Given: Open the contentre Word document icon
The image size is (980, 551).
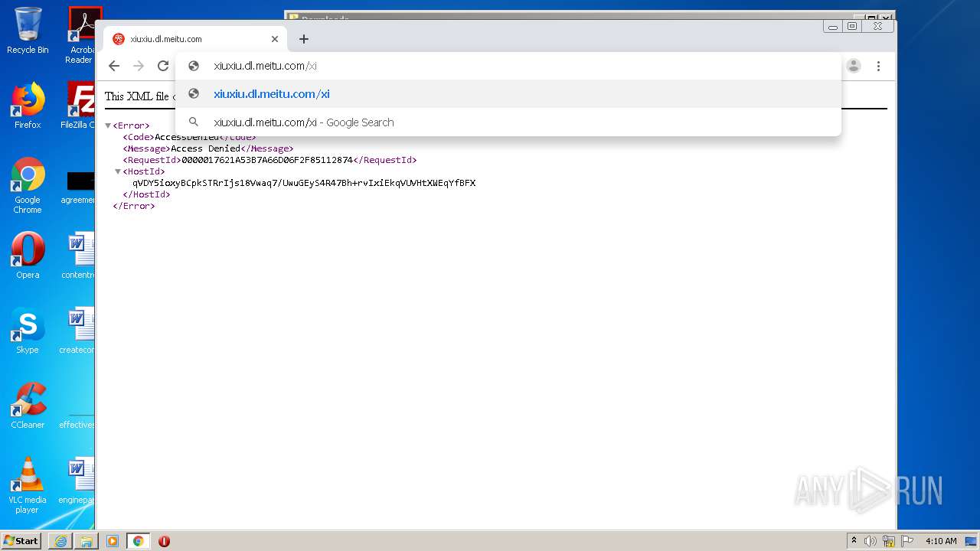Looking at the screenshot, I should point(78,255).
